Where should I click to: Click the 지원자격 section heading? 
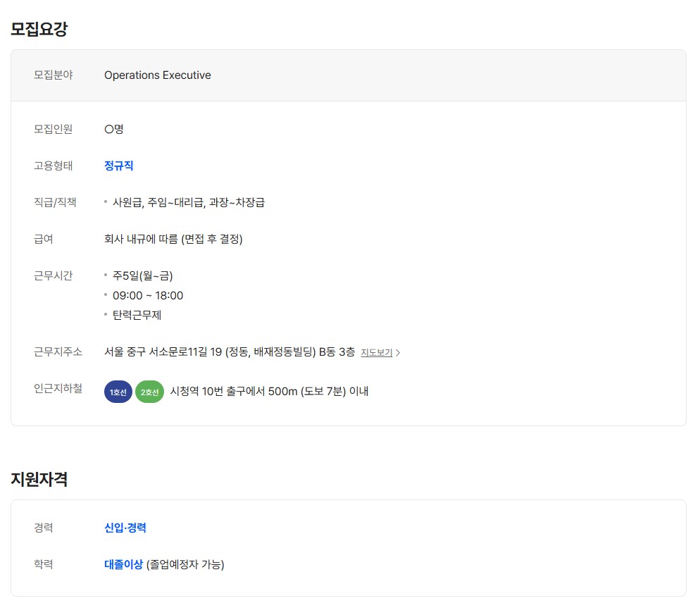(x=39, y=479)
